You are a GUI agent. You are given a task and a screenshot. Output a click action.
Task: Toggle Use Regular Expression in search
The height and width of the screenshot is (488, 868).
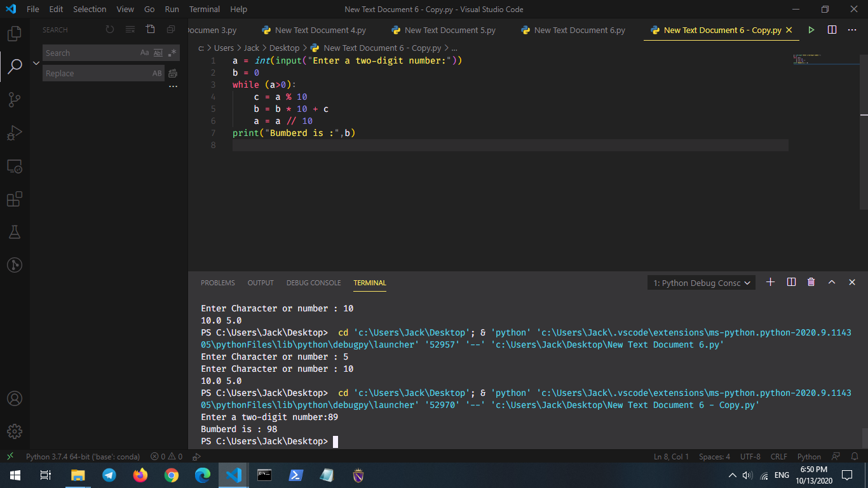(x=172, y=53)
